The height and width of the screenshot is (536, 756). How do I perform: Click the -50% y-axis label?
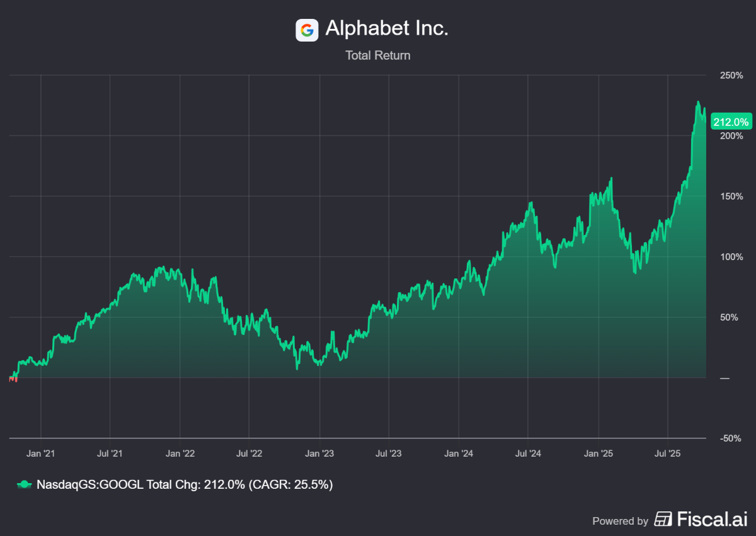point(731,438)
